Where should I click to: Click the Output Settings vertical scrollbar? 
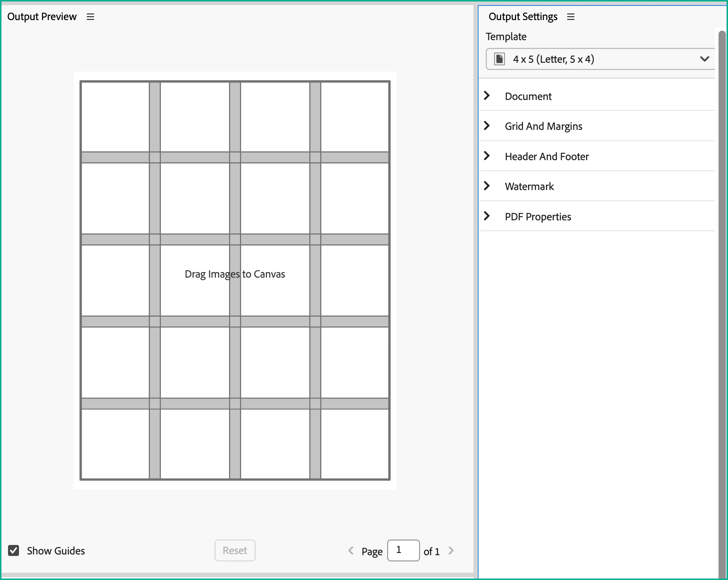click(721, 292)
